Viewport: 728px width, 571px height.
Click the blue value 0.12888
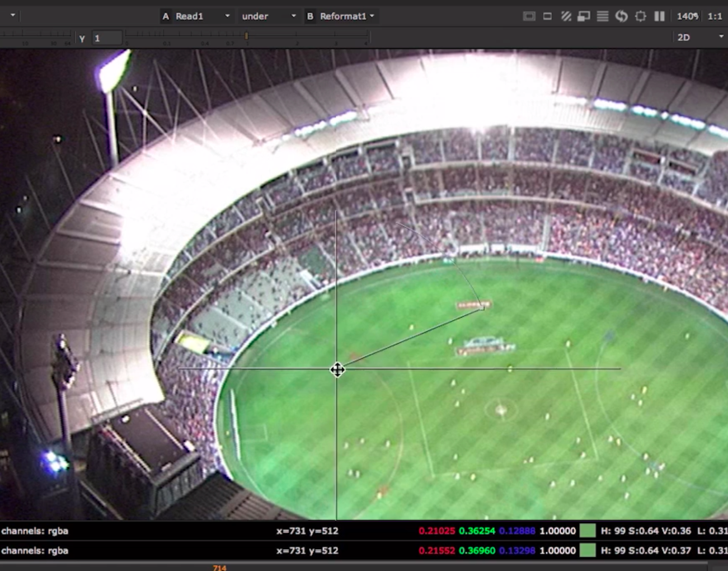(517, 531)
